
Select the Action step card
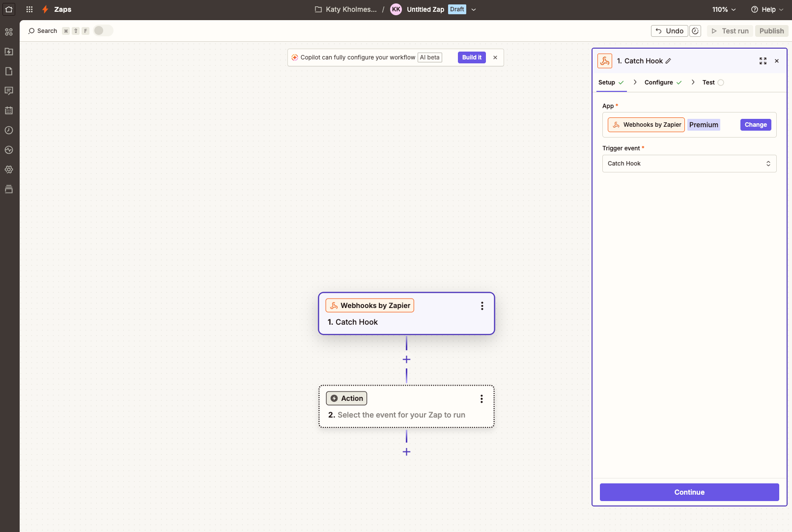pos(406,406)
